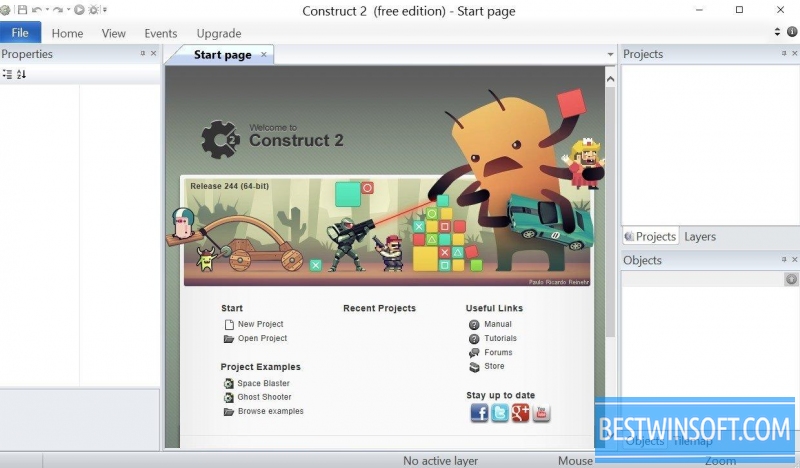
Task: Open the Manual link
Action: coord(498,324)
